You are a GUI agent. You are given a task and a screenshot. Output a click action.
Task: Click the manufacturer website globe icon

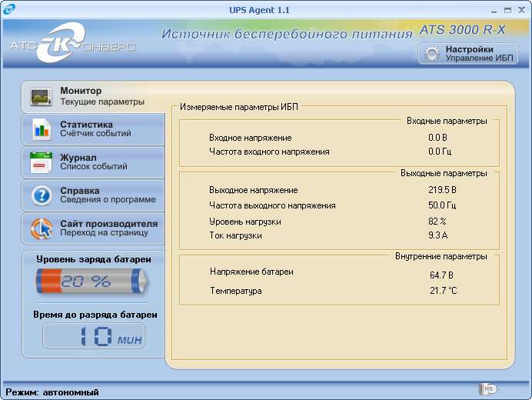click(x=42, y=228)
